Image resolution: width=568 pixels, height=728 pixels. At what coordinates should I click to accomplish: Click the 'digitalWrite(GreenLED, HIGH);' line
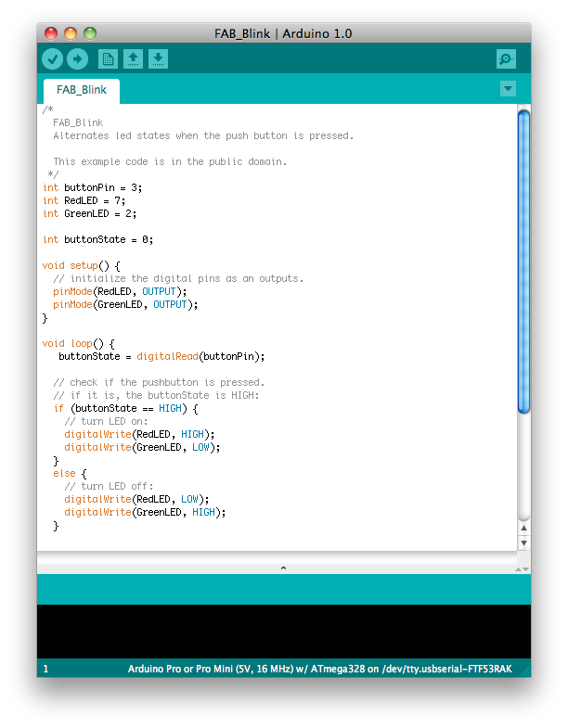click(x=145, y=513)
